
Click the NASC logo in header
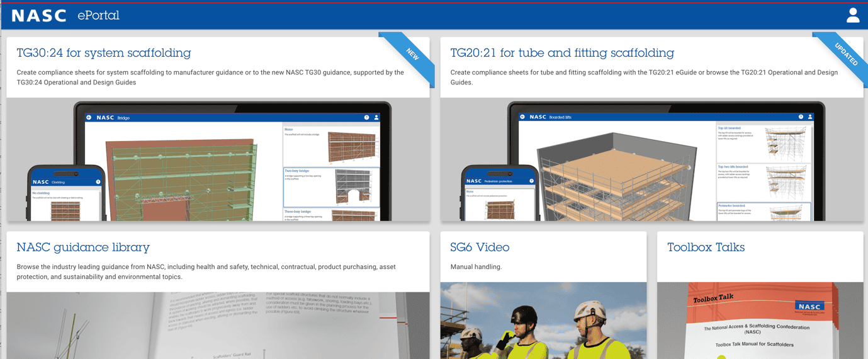point(39,16)
